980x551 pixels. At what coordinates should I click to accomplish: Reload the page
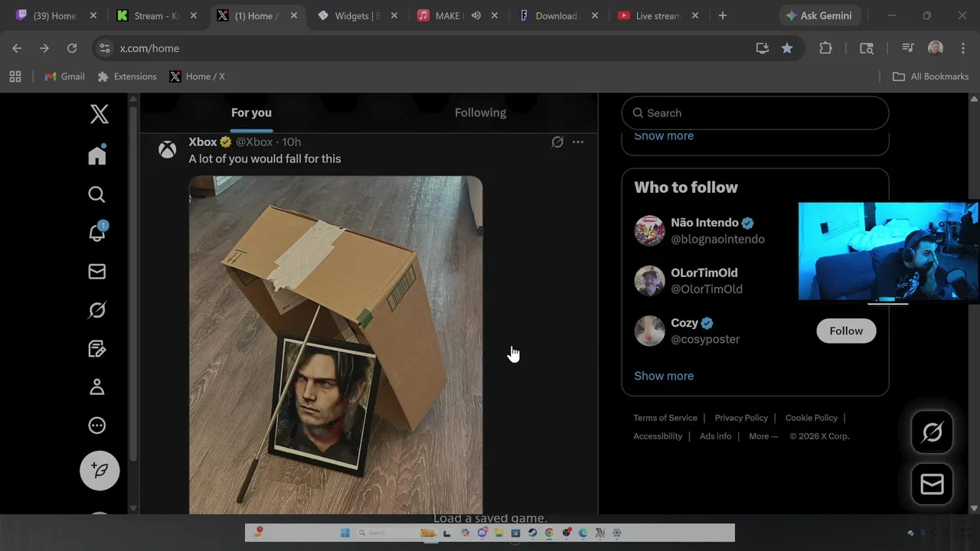[72, 48]
